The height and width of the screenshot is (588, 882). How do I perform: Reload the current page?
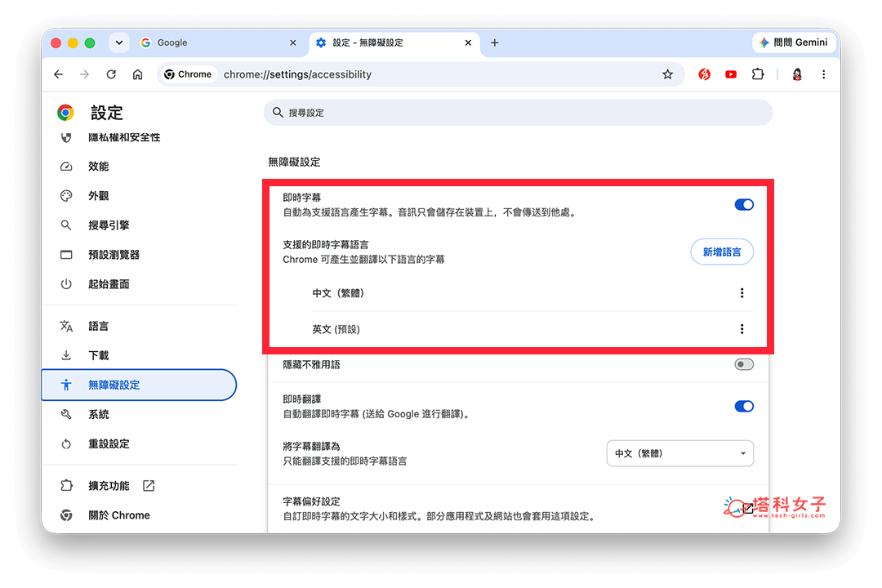[111, 74]
